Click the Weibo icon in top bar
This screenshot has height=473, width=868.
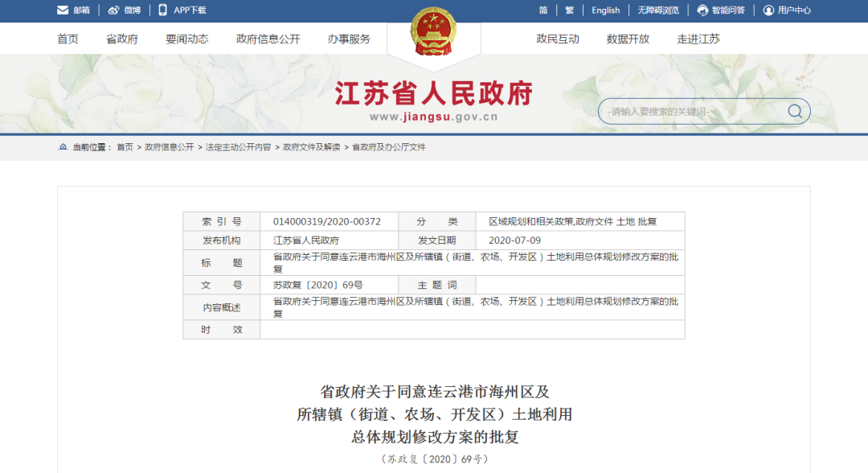coord(113,10)
